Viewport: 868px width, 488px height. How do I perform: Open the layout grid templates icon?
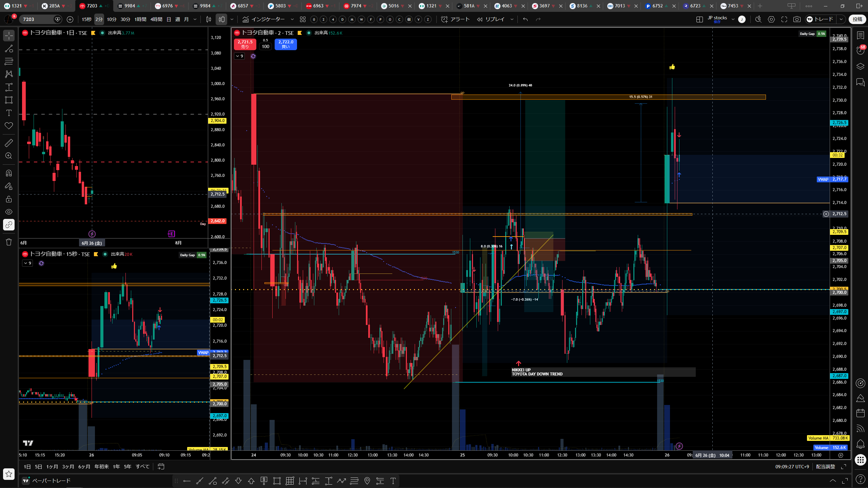303,19
